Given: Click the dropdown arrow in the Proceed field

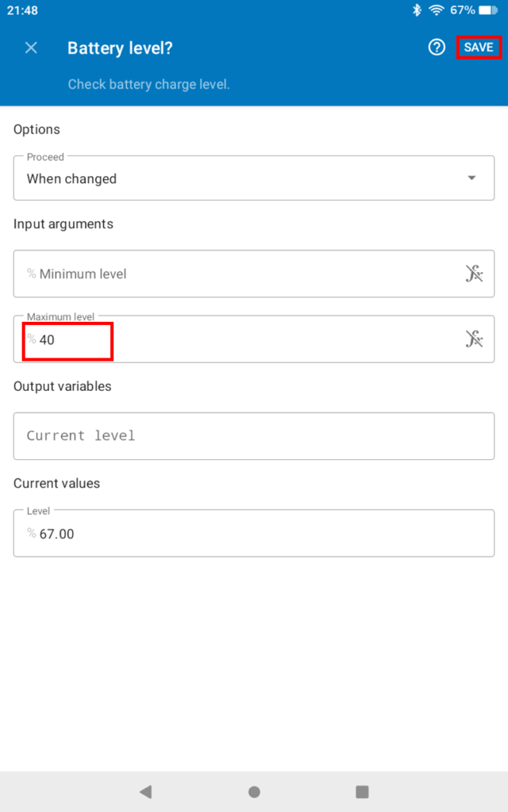Looking at the screenshot, I should coord(472,178).
